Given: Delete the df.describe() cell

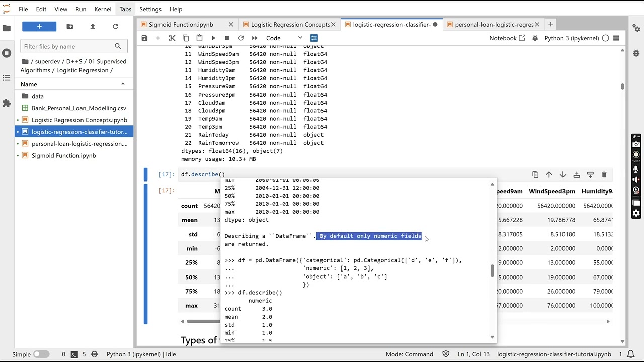Looking at the screenshot, I should (604, 174).
